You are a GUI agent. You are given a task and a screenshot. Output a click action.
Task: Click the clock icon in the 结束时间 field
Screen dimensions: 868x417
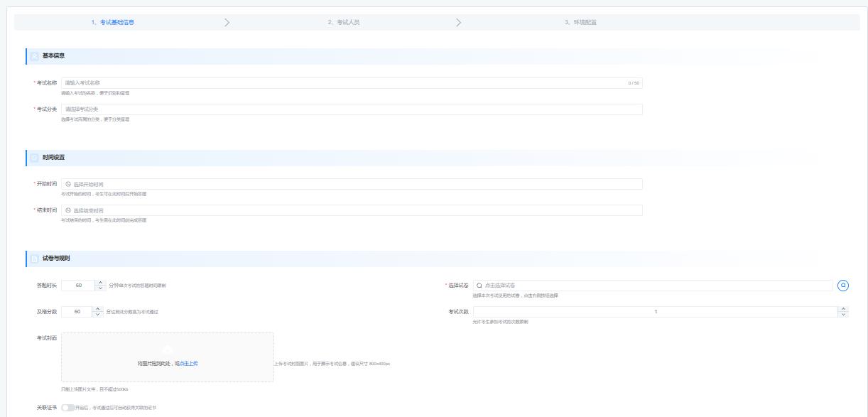click(x=68, y=210)
